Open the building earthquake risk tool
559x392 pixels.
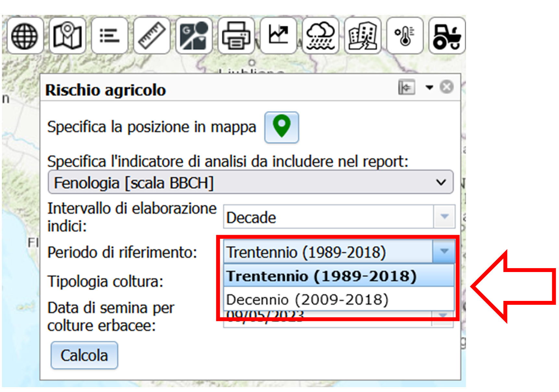pos(363,36)
